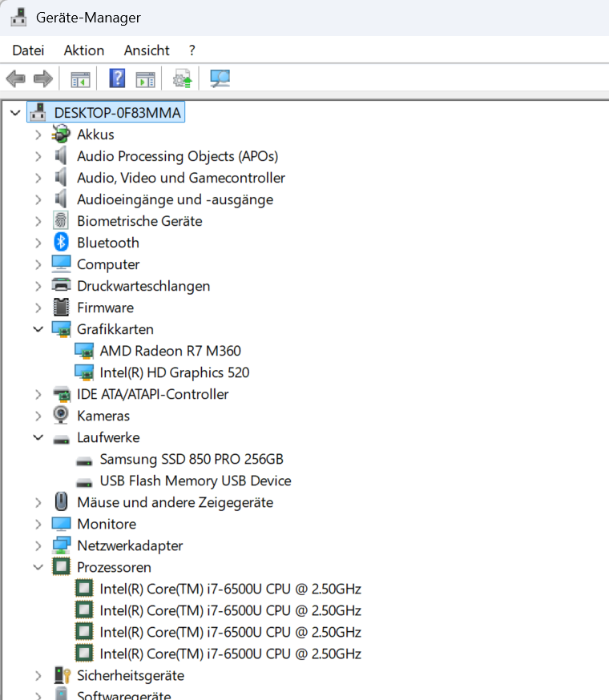Click the Monitore display icon

(61, 524)
